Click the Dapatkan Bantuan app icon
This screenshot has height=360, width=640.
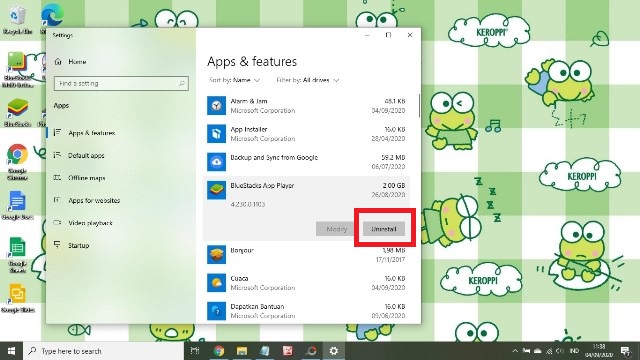click(x=216, y=311)
